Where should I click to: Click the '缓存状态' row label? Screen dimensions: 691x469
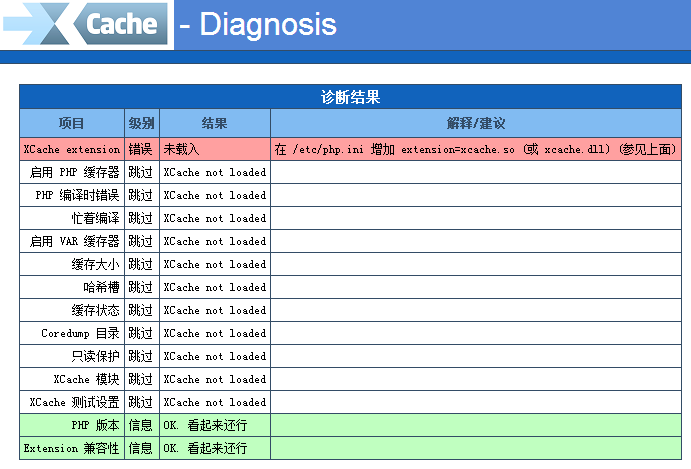(x=95, y=310)
